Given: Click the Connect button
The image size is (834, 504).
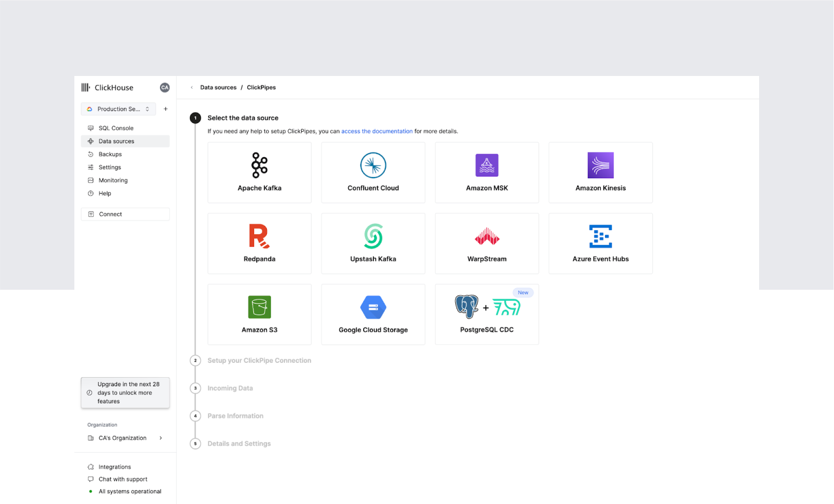Looking at the screenshot, I should [125, 214].
